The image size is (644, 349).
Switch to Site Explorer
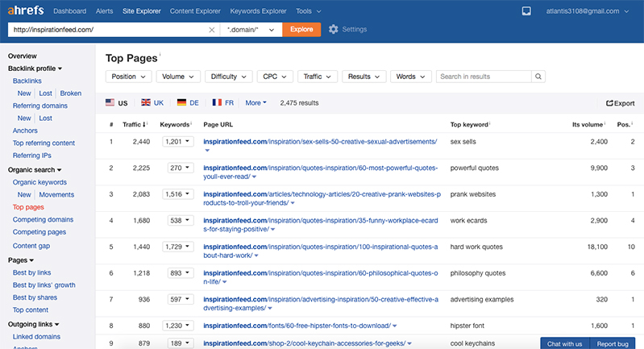click(142, 11)
